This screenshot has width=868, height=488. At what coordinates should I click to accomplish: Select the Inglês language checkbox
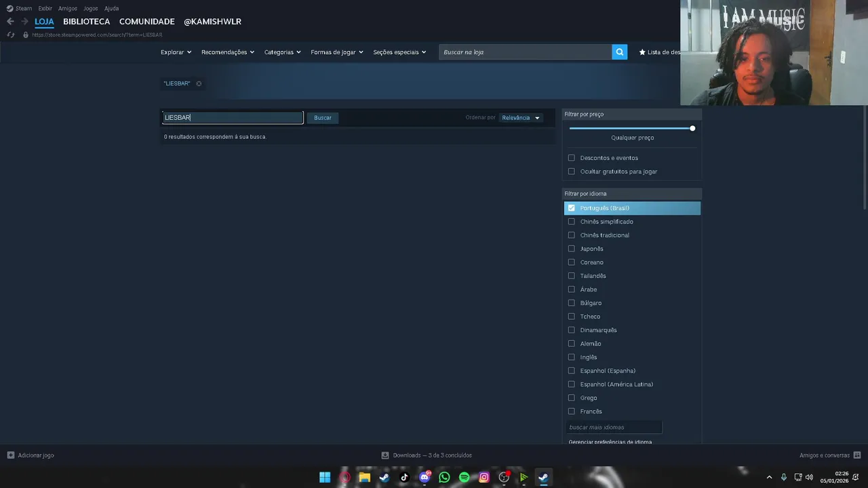coord(571,357)
